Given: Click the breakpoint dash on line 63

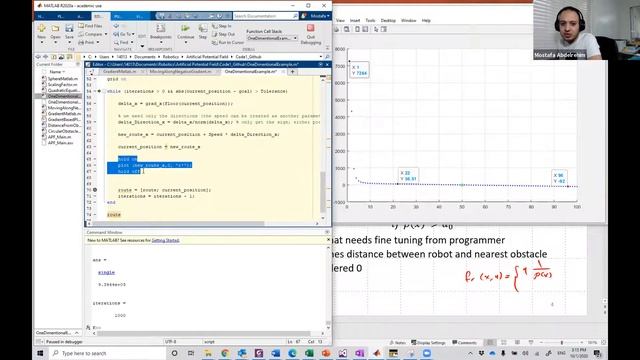Looking at the screenshot, I should pyautogui.click(x=95, y=147).
